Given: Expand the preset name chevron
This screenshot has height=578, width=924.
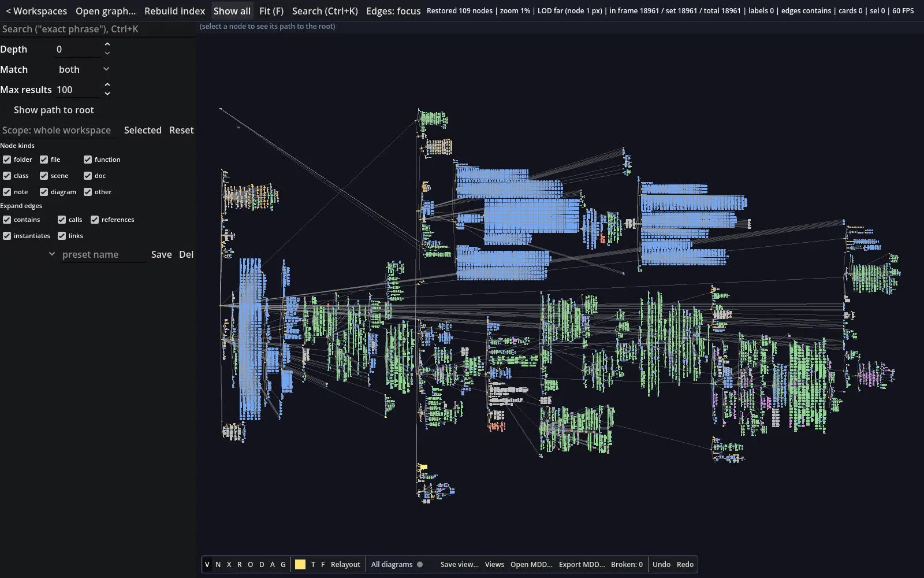Looking at the screenshot, I should pos(52,254).
